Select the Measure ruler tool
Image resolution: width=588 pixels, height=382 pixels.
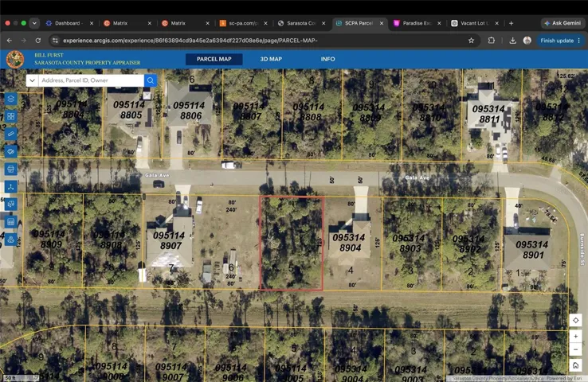tap(11, 134)
